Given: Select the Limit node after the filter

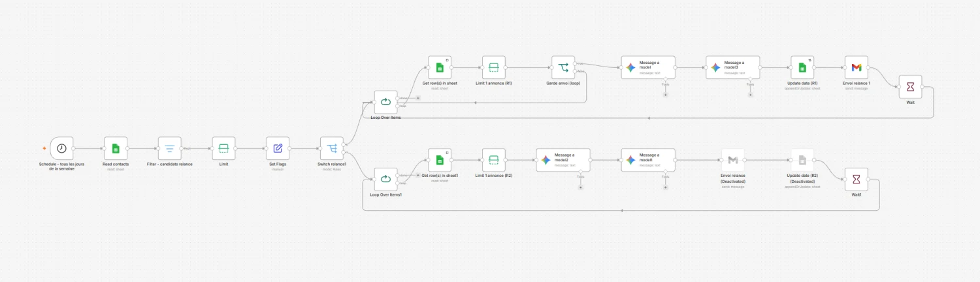Looking at the screenshot, I should [223, 148].
